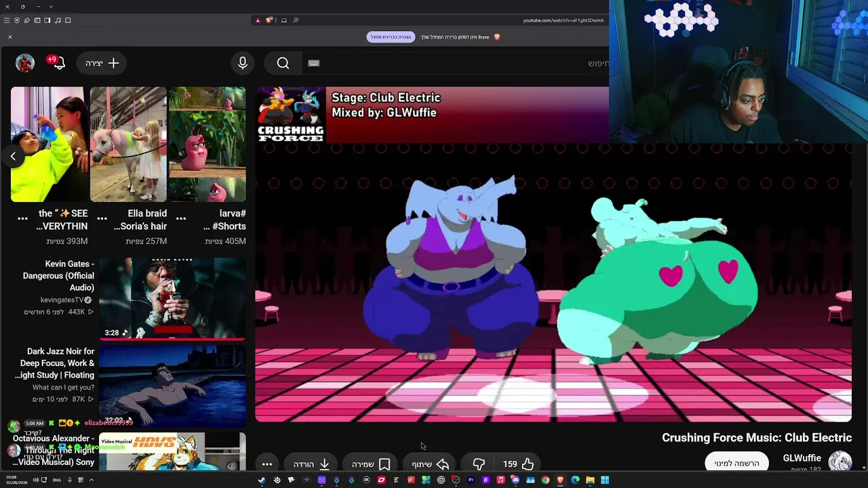The image size is (868, 488).
Task: Dislike the Club Electric video
Action: click(479, 464)
